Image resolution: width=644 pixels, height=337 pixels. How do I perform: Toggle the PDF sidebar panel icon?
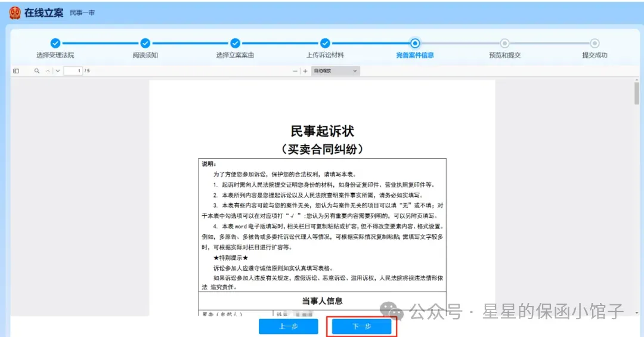coord(16,71)
